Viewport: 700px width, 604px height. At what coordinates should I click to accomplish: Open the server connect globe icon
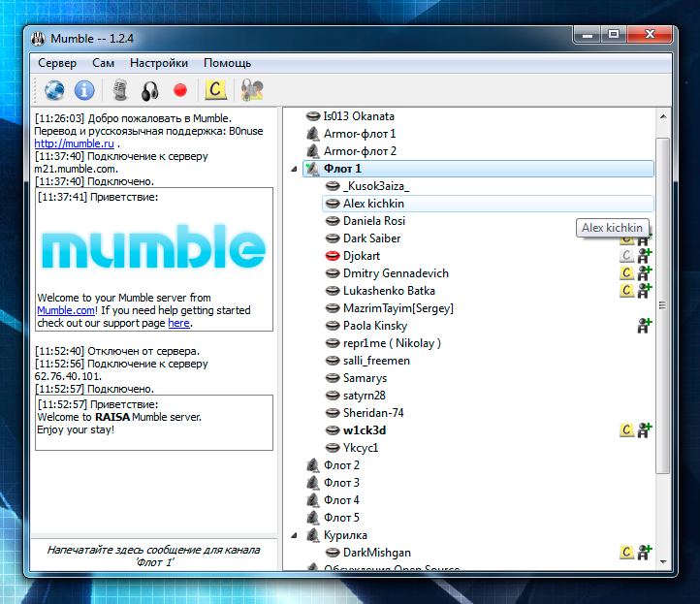point(54,90)
